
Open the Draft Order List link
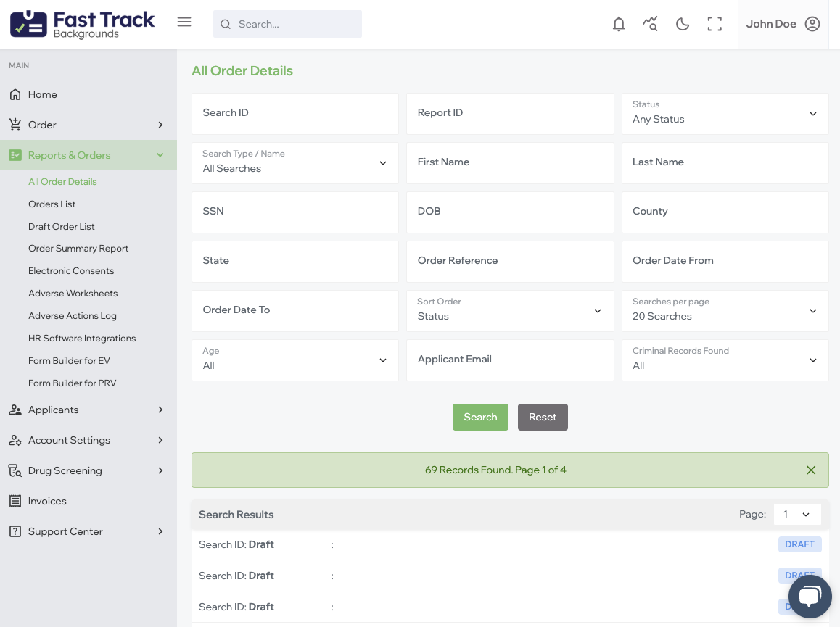click(x=62, y=226)
